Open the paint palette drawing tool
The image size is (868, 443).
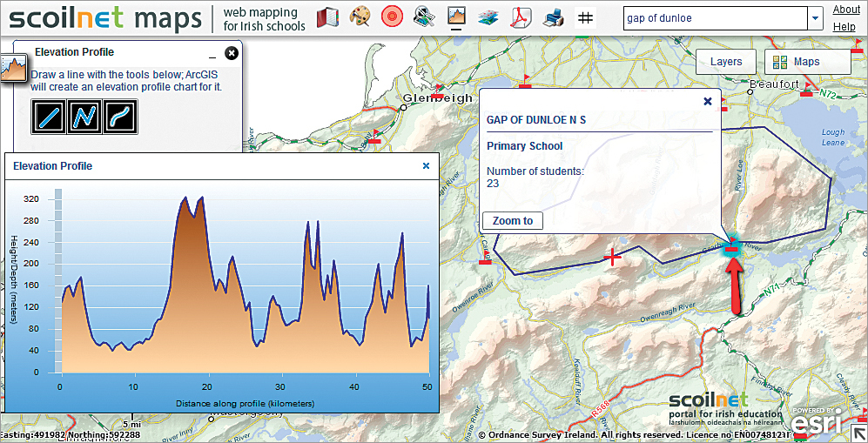coord(360,17)
